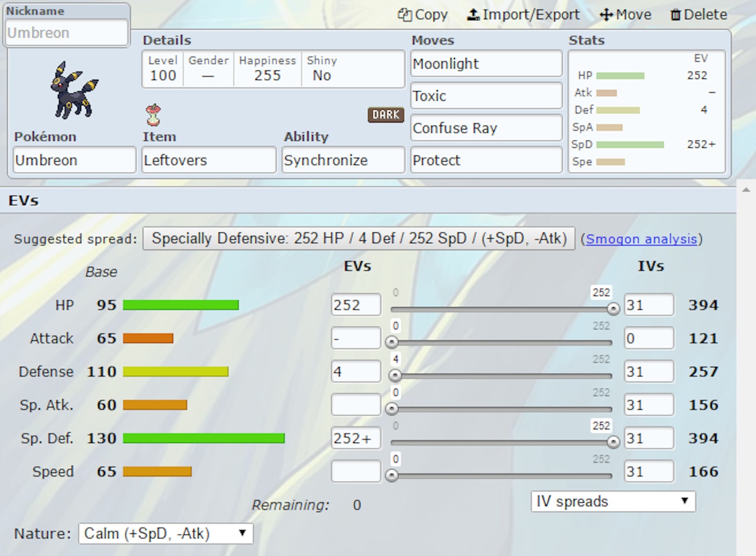Apply the Specially Defensive suggested spread

[x=359, y=238]
